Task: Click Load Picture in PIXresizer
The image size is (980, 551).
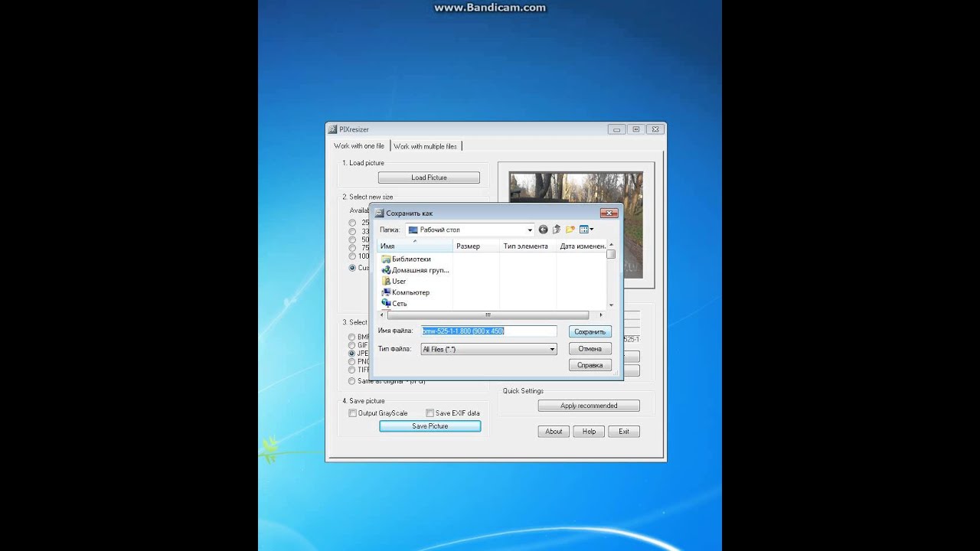Action: (429, 178)
